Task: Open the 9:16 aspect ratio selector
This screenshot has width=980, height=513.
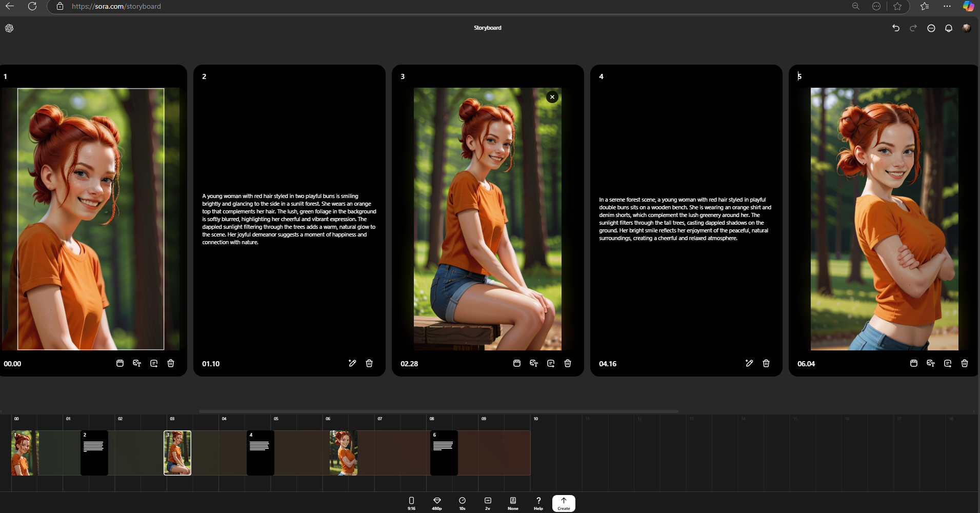Action: tap(411, 503)
